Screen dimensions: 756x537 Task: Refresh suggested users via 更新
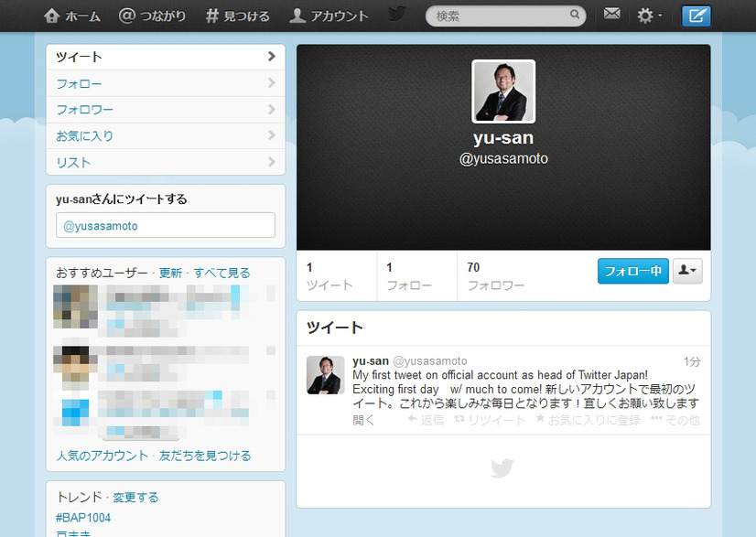(170, 273)
